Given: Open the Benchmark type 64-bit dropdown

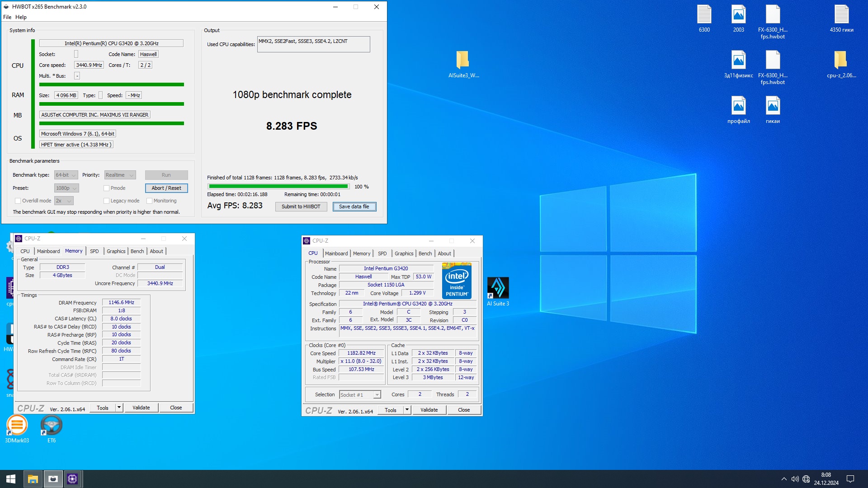Looking at the screenshot, I should pyautogui.click(x=66, y=175).
